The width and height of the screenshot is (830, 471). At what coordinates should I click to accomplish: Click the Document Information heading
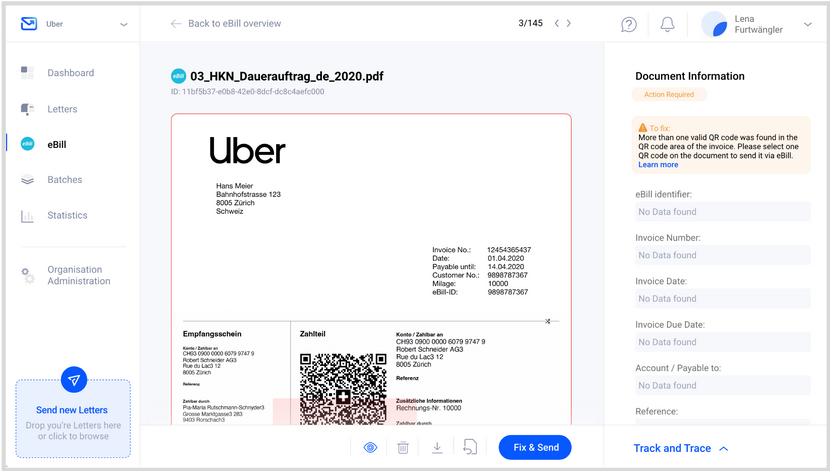(690, 76)
